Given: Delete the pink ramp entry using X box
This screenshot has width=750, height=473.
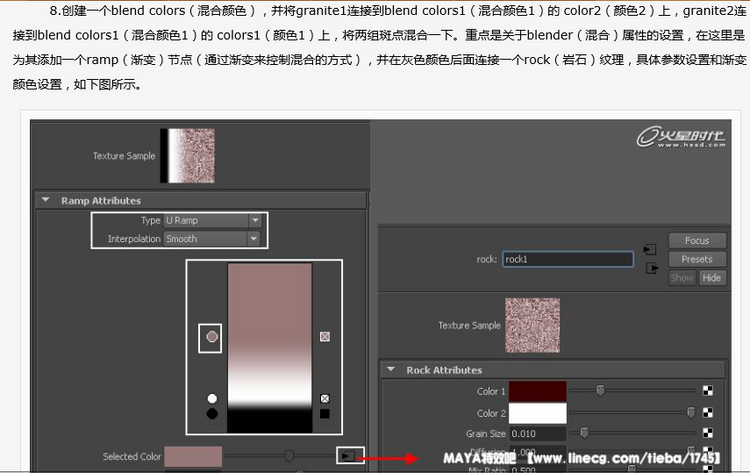Looking at the screenshot, I should point(324,338).
